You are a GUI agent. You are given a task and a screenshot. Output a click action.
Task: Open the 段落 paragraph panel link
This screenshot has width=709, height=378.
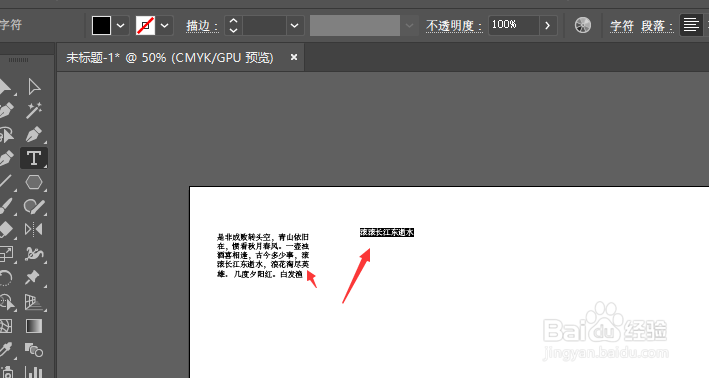coord(656,26)
